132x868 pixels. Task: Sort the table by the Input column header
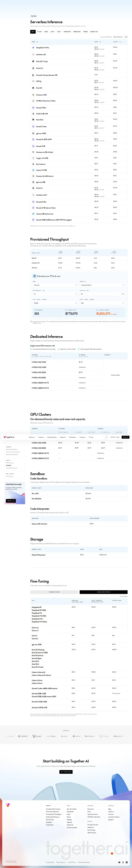(x=98, y=42)
